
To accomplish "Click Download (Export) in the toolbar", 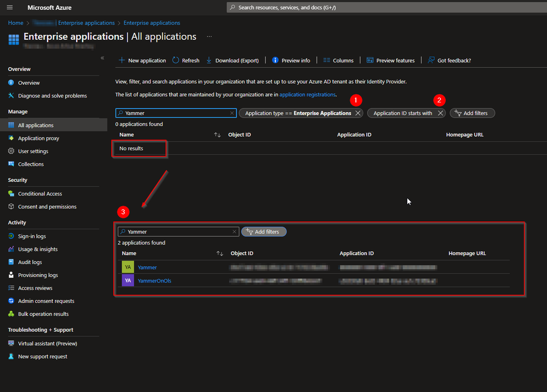I will (232, 60).
